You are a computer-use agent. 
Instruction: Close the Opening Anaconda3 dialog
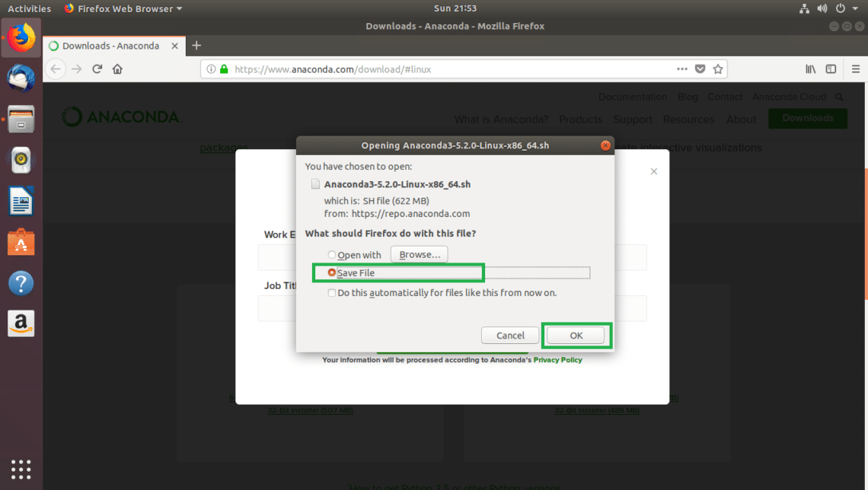[x=605, y=145]
